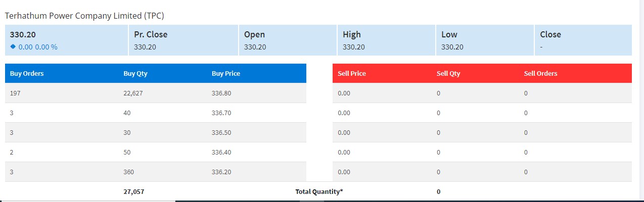Screen dimensions: 644x202
Task: Select the High price box
Action: click(x=387, y=40)
